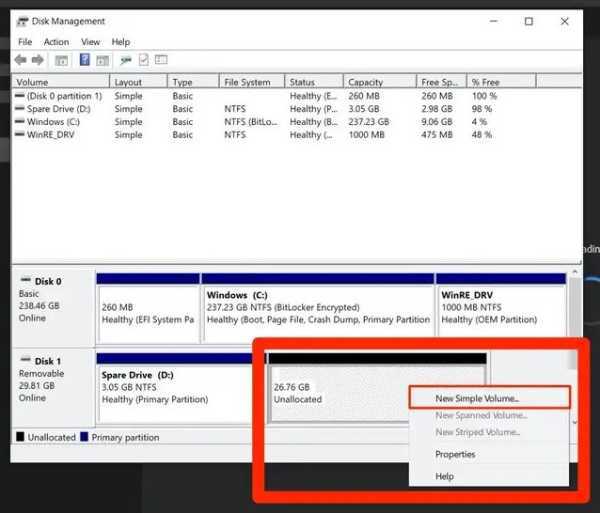Choose Properties in the context menu
The image size is (600, 513).
[489, 454]
